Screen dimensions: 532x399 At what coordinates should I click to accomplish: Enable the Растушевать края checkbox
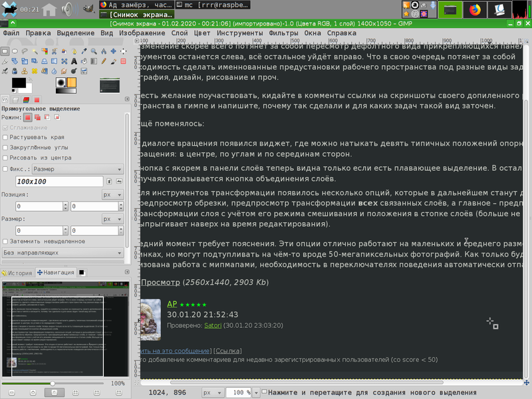(5, 138)
